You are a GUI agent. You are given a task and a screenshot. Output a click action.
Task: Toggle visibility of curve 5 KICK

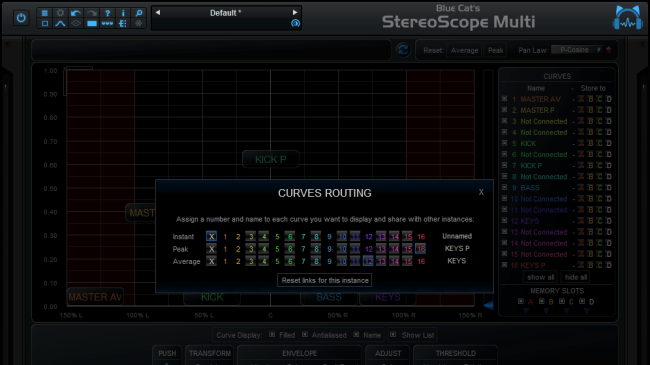coord(504,143)
